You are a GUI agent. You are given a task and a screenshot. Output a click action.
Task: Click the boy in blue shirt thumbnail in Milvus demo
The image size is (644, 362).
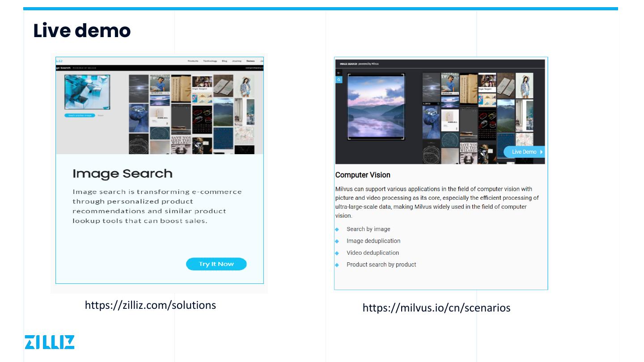click(x=450, y=84)
